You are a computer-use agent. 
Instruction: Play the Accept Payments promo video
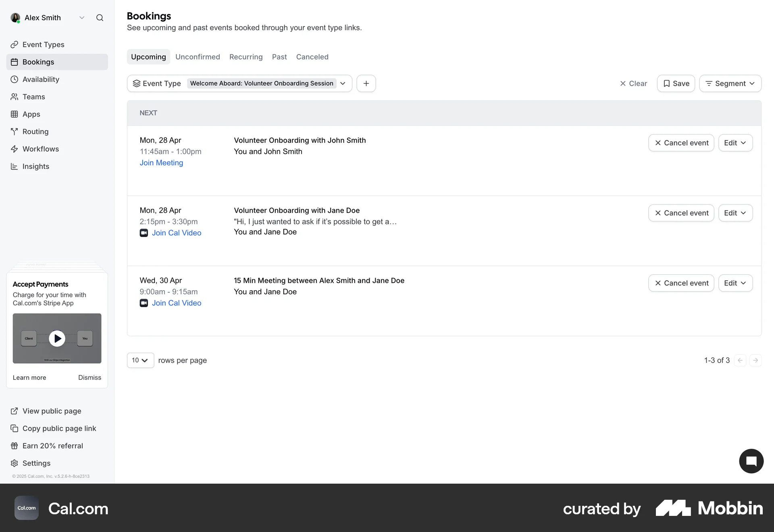click(x=57, y=339)
